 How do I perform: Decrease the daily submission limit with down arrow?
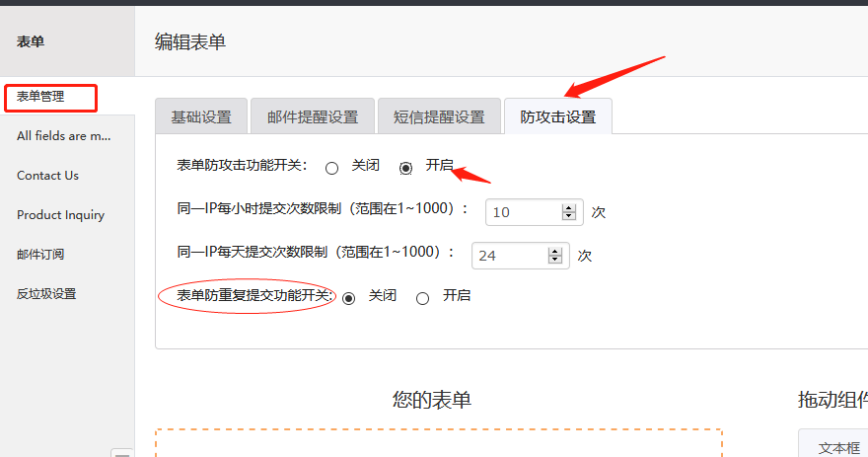(x=554, y=260)
